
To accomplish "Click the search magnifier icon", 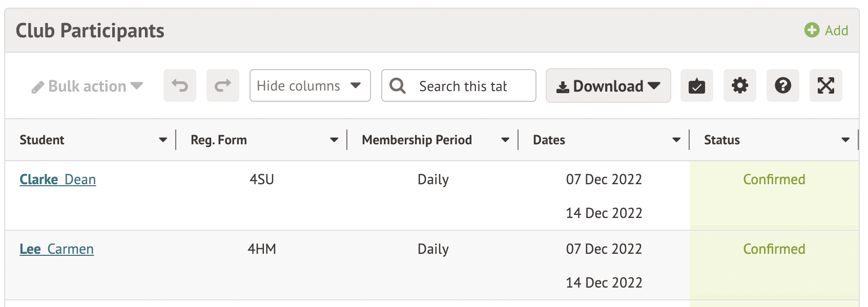I will 398,86.
